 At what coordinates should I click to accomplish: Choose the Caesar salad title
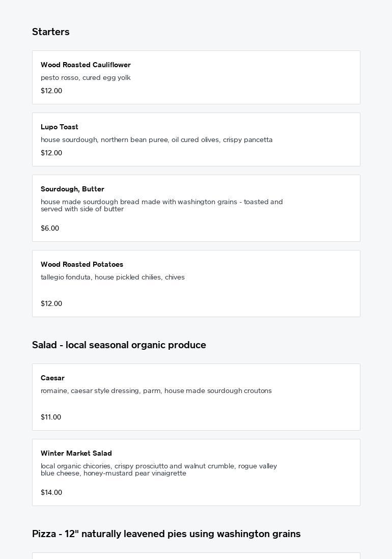52,378
